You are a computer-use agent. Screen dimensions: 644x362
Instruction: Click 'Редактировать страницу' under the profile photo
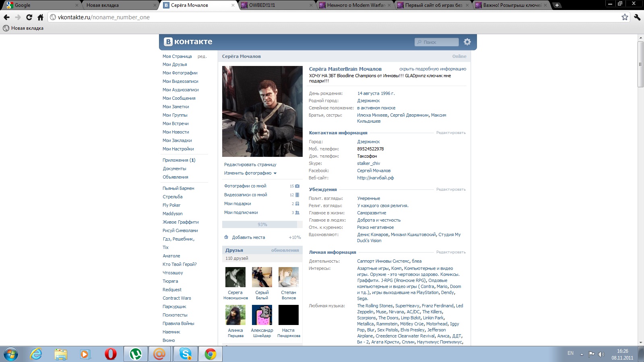click(250, 165)
